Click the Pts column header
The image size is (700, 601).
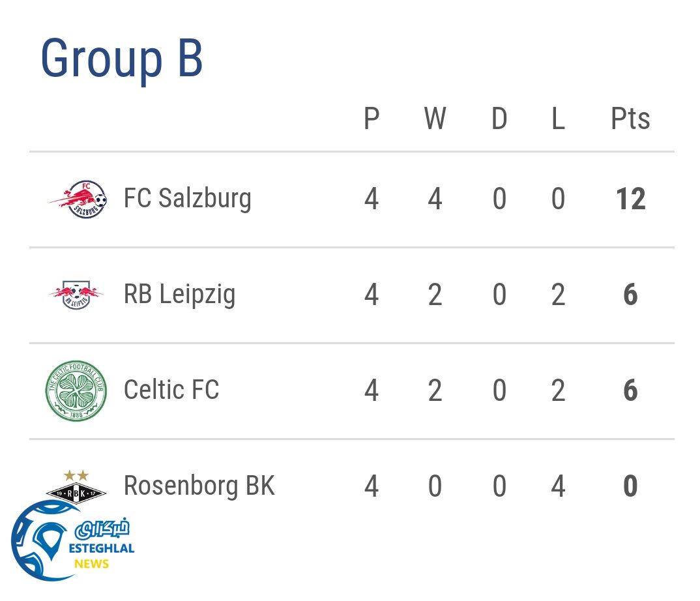[x=630, y=119]
